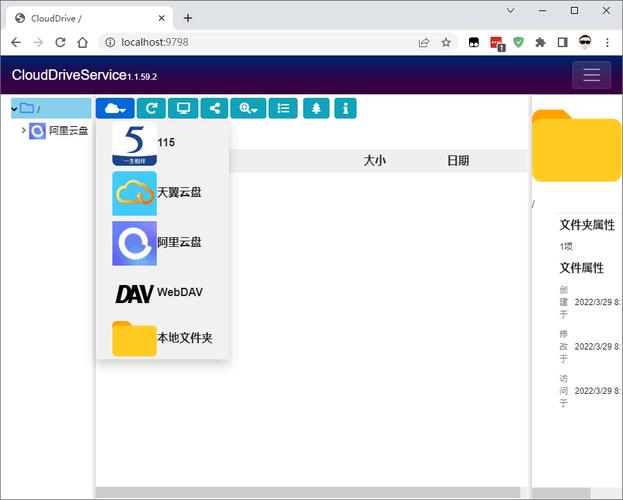Select the CloudDrive browser tab
This screenshot has width=623, height=500.
tap(89, 18)
